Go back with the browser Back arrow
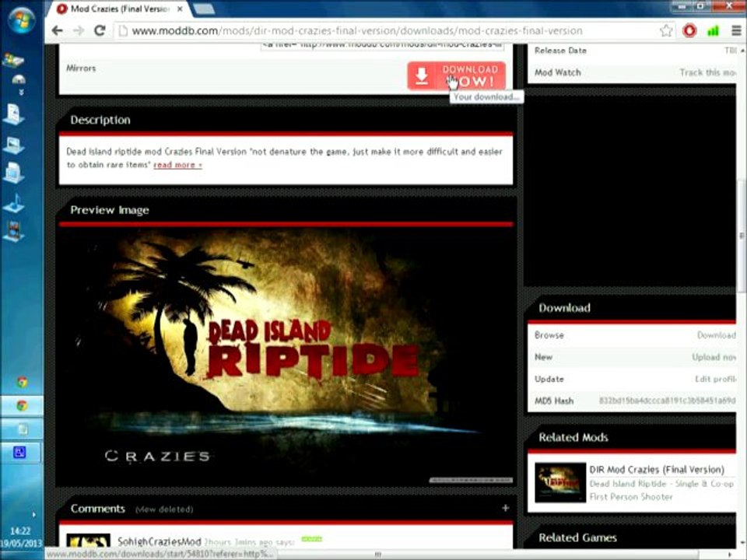 pyautogui.click(x=57, y=31)
